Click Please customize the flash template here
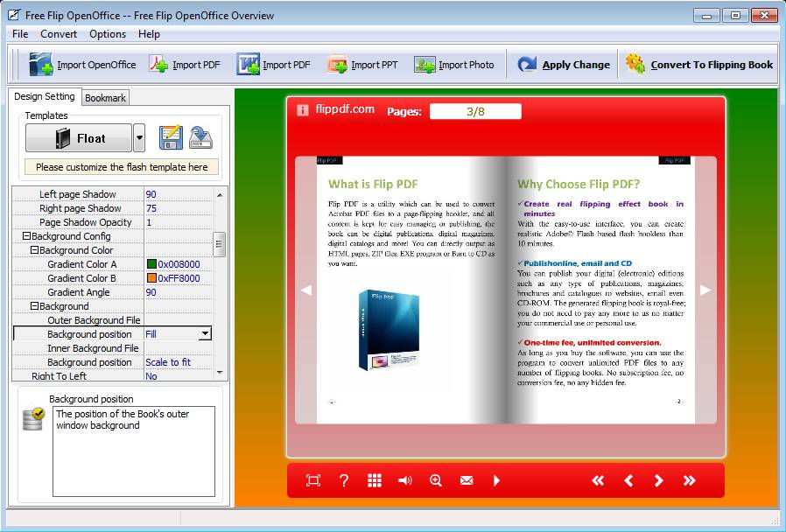The height and width of the screenshot is (532, 786). (x=122, y=167)
